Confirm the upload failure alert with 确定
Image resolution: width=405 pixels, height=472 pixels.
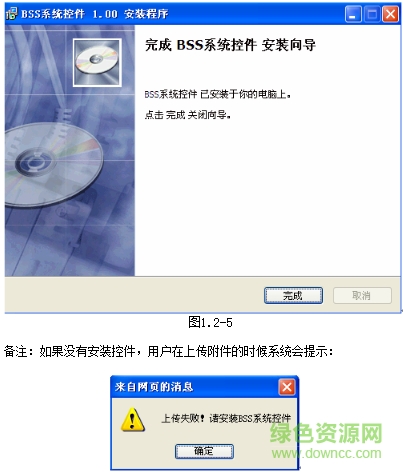coord(204,451)
